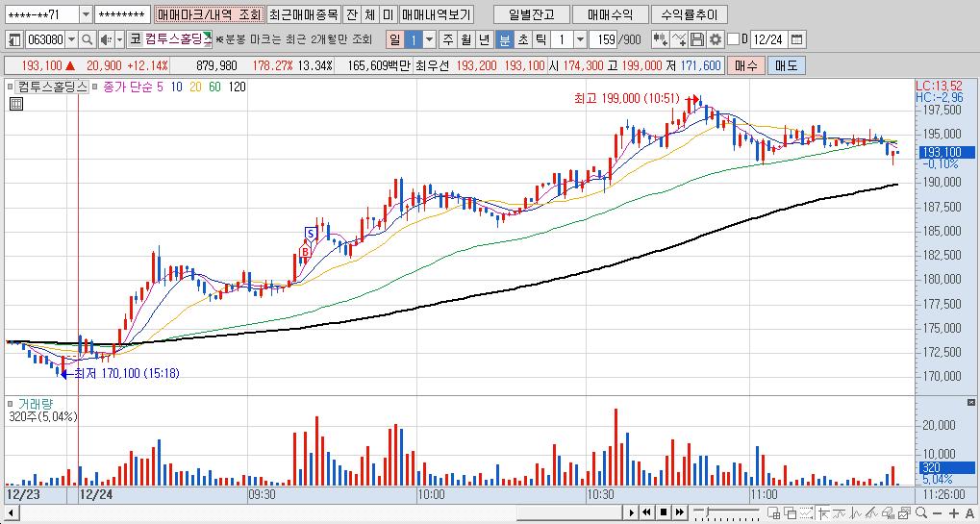980x524 pixels.
Task: Open the account number dropdown
Action: 87,14
